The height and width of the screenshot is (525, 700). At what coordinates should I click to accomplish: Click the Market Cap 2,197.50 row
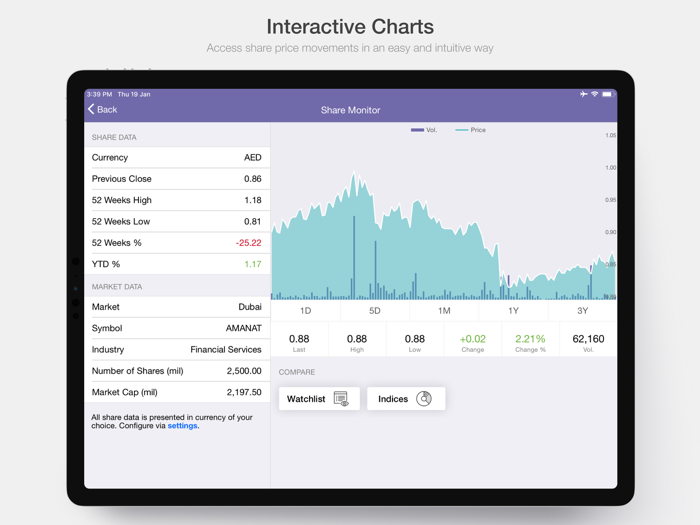tap(177, 392)
